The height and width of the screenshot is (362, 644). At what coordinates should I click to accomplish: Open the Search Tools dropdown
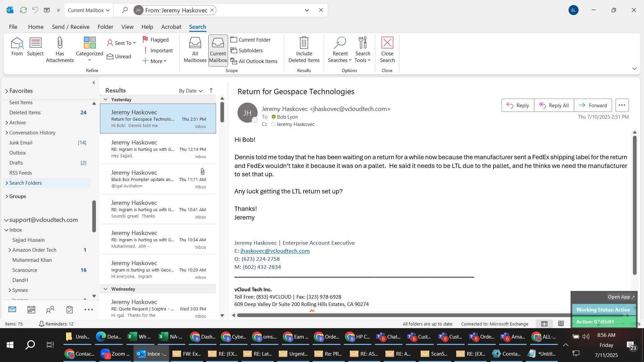tap(363, 50)
